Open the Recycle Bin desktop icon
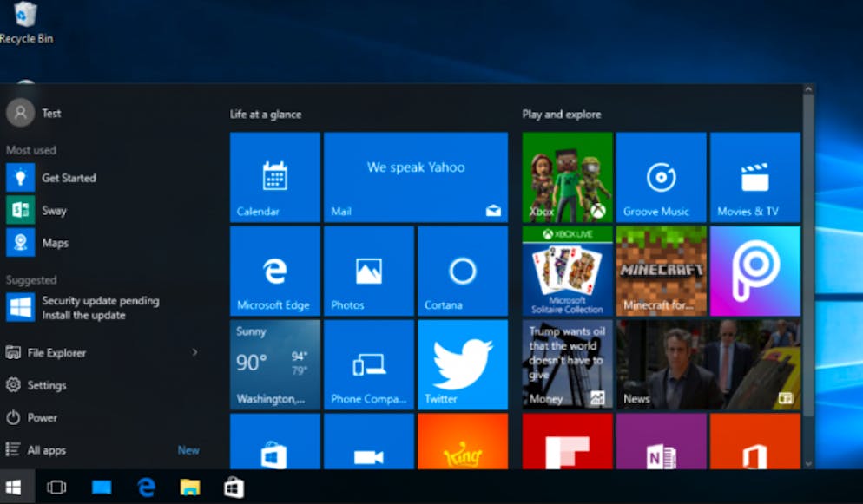This screenshot has width=863, height=504. 26,23
